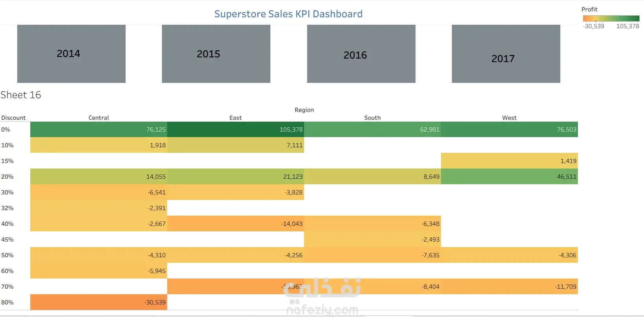Click the West region column header
The width and height of the screenshot is (644, 317).
pyautogui.click(x=509, y=118)
